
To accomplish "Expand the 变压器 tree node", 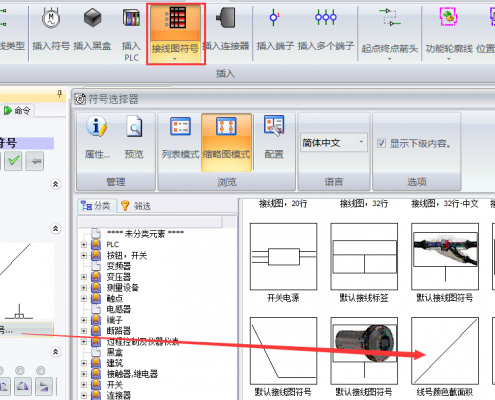I will coord(84,277).
